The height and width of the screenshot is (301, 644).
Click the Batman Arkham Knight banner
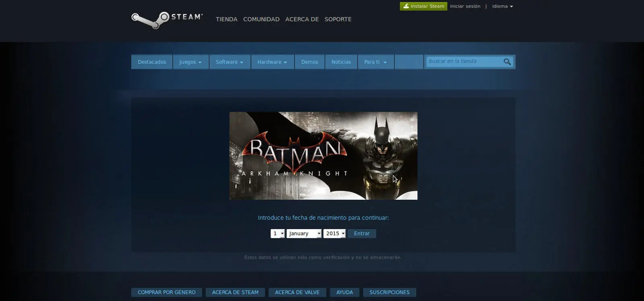pyautogui.click(x=323, y=156)
